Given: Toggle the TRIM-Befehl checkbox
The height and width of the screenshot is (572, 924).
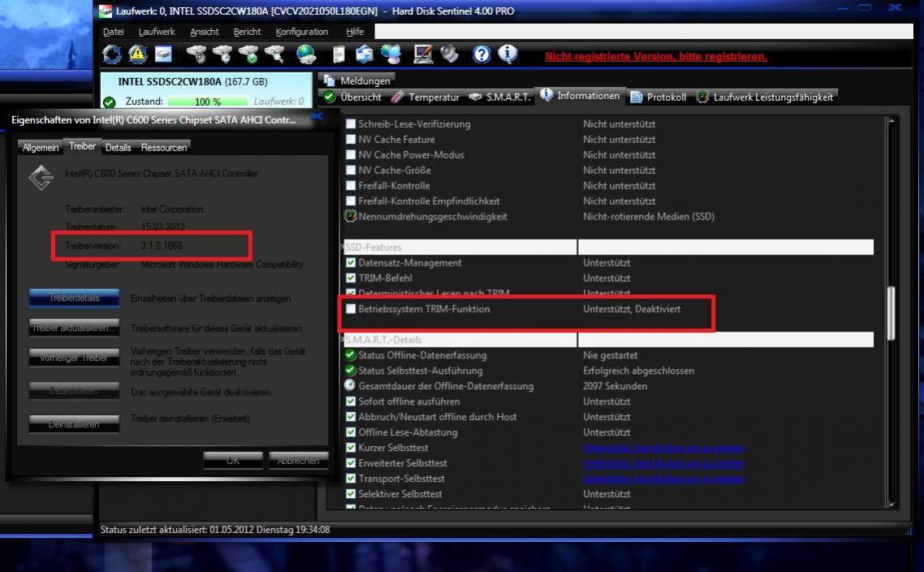Looking at the screenshot, I should tap(351, 278).
